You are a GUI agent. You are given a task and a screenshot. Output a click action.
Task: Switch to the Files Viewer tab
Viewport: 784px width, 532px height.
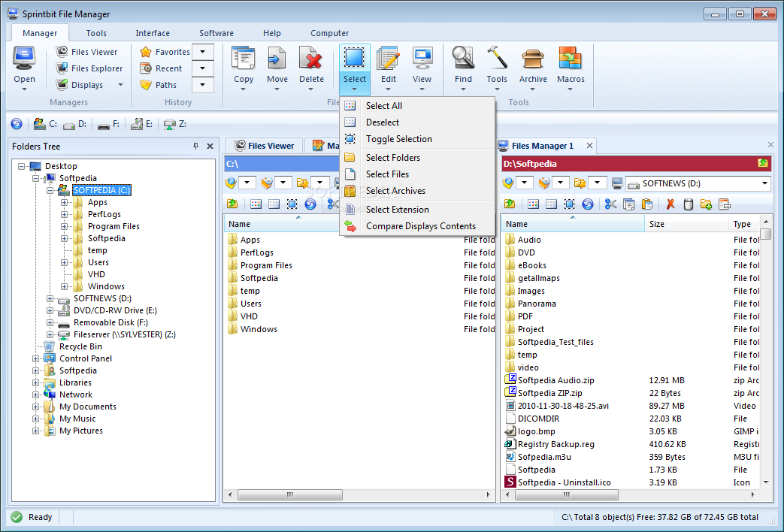(265, 146)
